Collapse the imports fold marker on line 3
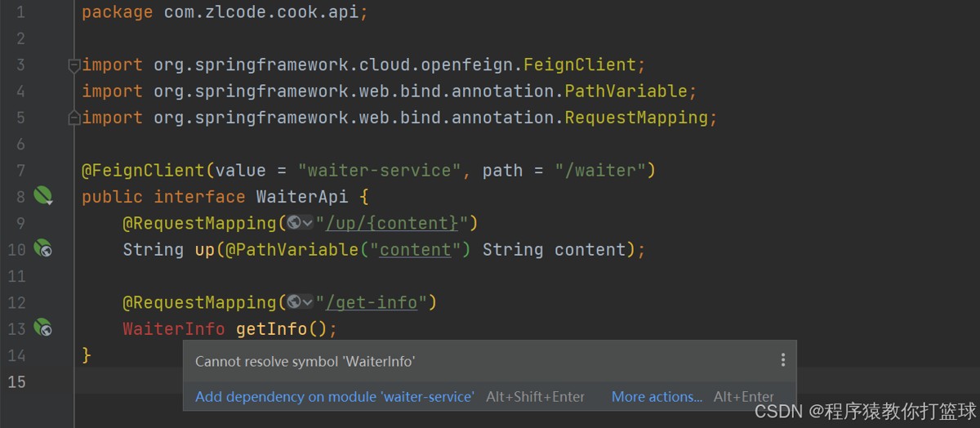Viewport: 980px width, 428px height. tap(74, 65)
